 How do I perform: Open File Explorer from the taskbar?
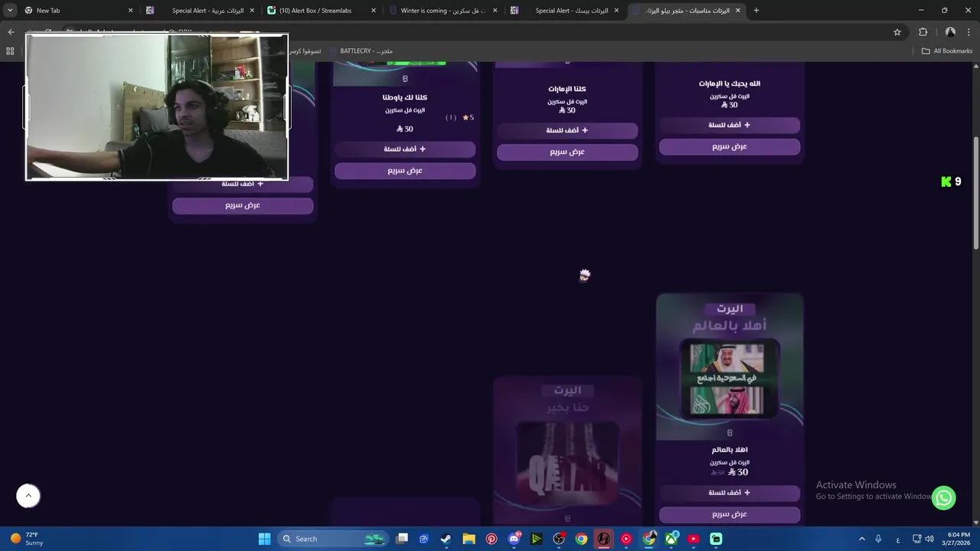(469, 539)
